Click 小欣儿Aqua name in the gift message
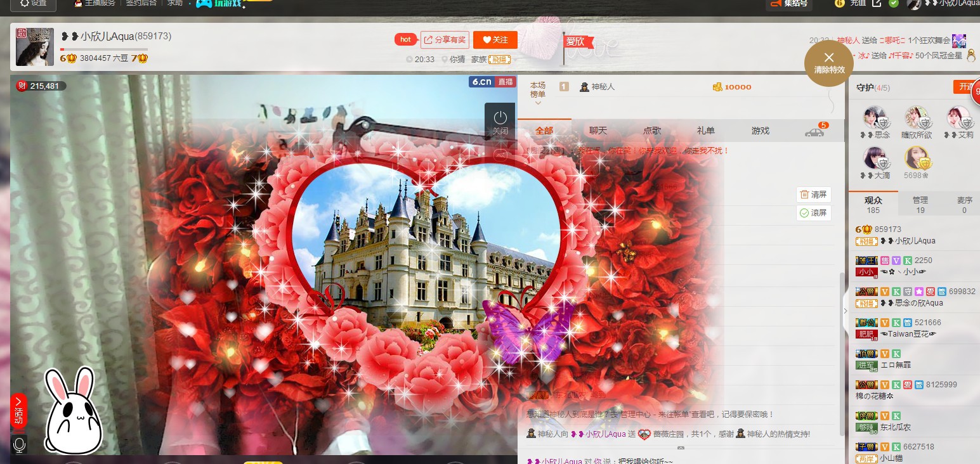Screen dimensions: 980x464 click(598, 434)
